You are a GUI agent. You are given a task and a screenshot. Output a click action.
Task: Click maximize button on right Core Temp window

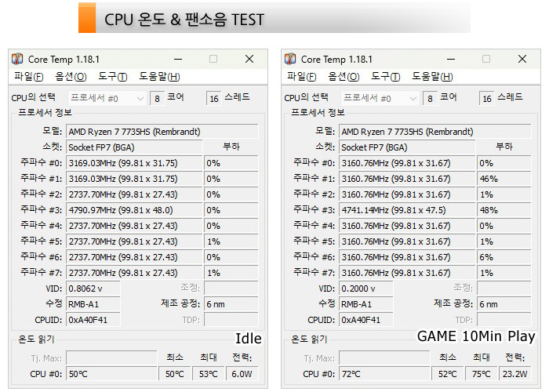coord(486,59)
